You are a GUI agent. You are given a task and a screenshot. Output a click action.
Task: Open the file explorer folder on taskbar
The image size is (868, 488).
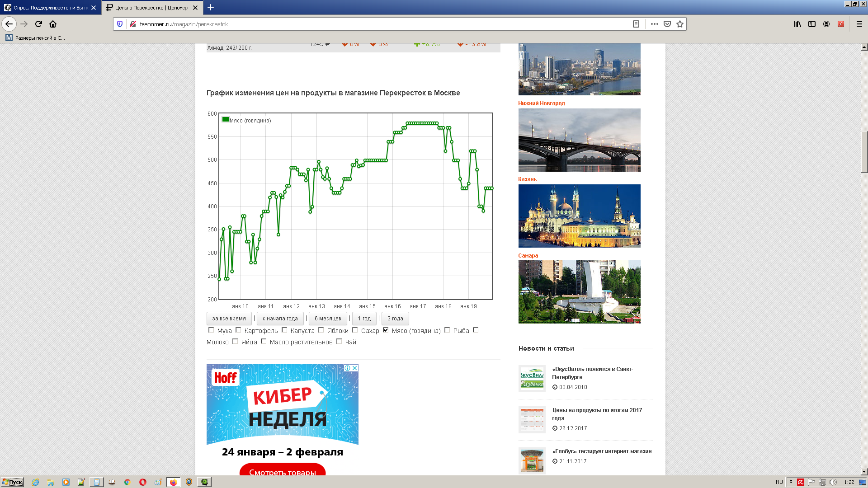tap(51, 482)
